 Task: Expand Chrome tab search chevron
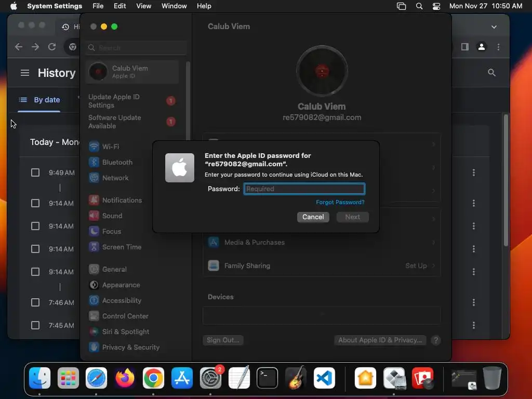[x=494, y=27]
